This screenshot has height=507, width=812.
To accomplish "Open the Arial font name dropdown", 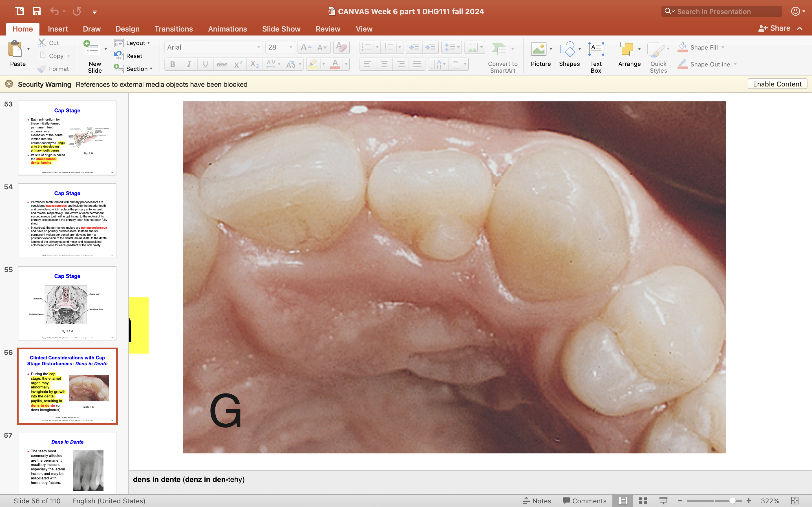I will 258,47.
